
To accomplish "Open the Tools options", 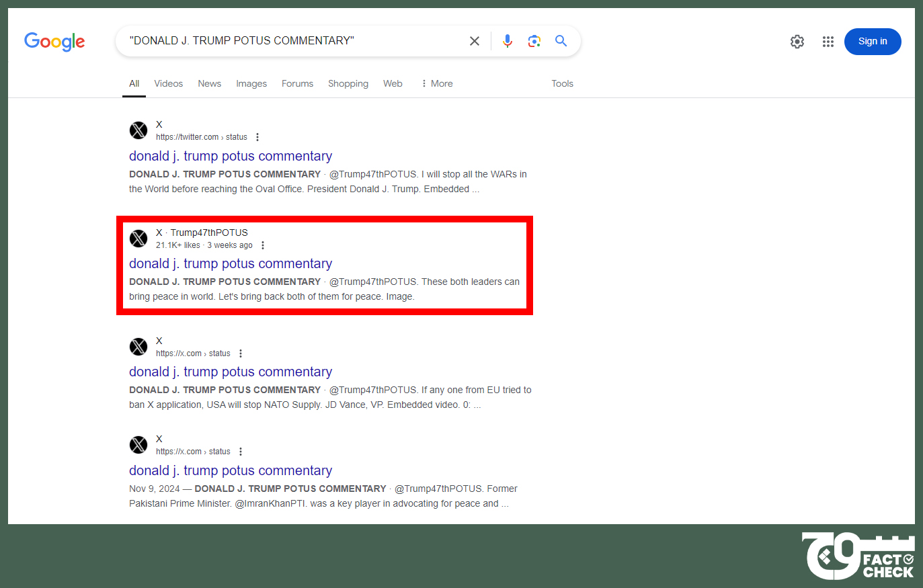I will pyautogui.click(x=563, y=83).
